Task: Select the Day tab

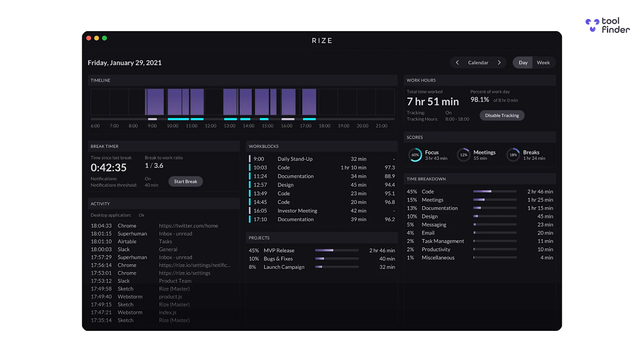Action: pyautogui.click(x=523, y=62)
